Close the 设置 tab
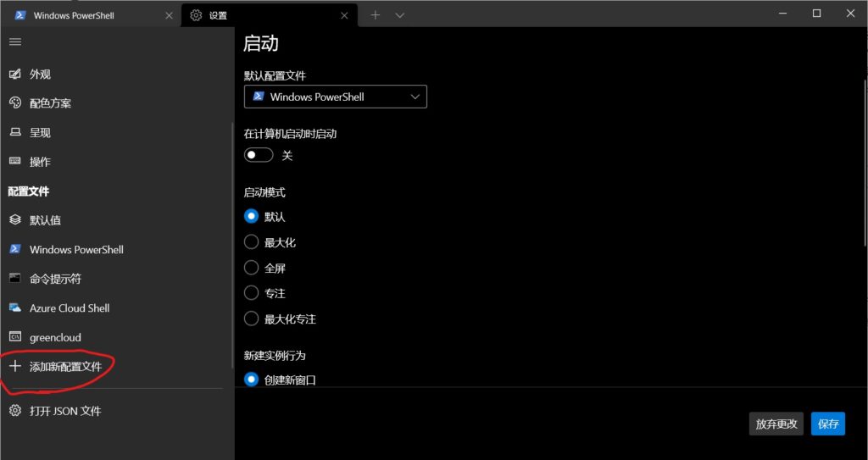Screen dimensions: 868x460 [x=344, y=15]
